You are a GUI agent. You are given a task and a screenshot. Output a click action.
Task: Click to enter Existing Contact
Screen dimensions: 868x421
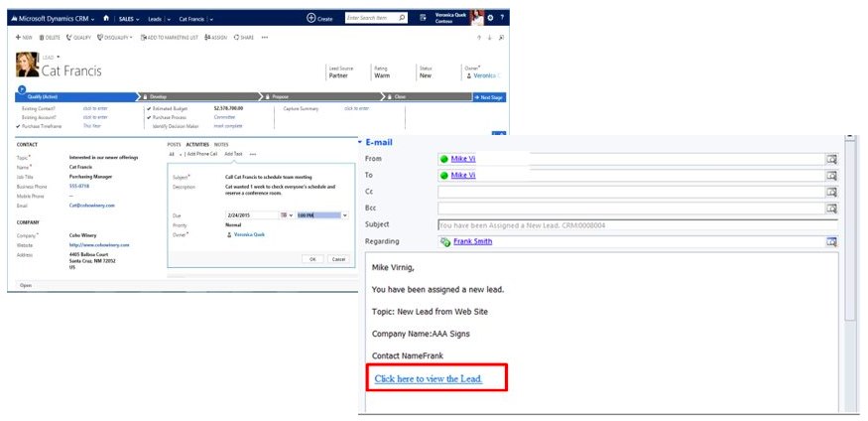(95, 108)
